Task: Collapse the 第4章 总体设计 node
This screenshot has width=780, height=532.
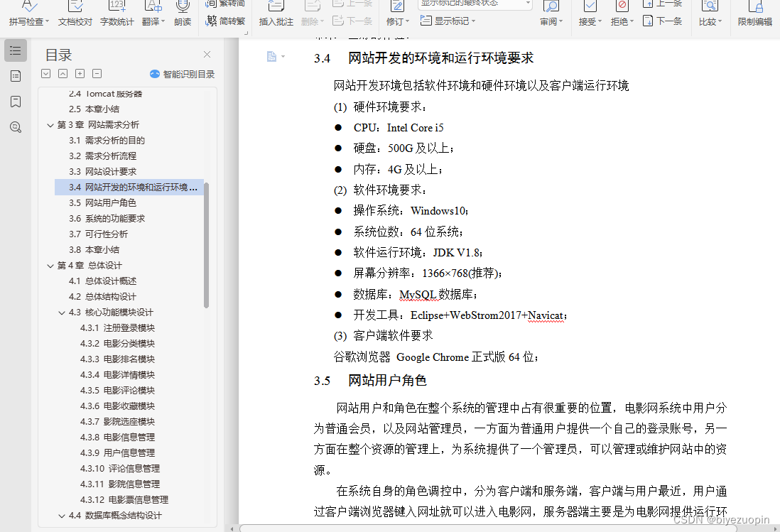Action: (x=50, y=266)
